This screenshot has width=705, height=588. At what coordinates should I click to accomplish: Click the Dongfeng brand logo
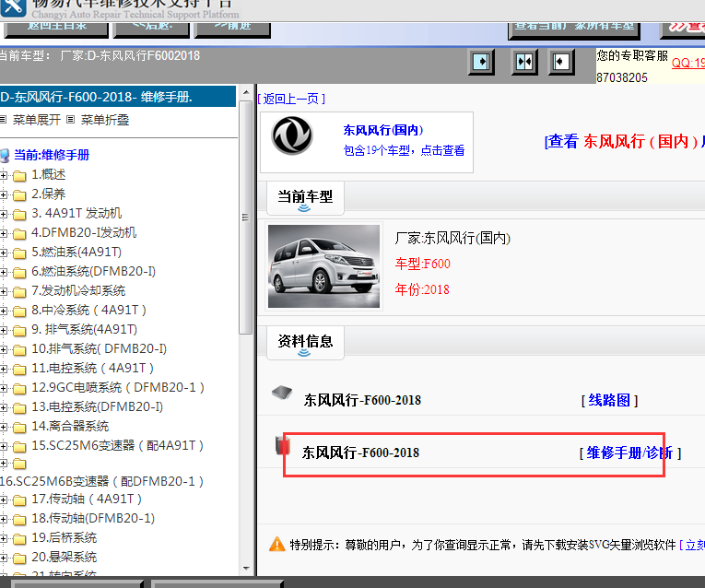pos(292,135)
